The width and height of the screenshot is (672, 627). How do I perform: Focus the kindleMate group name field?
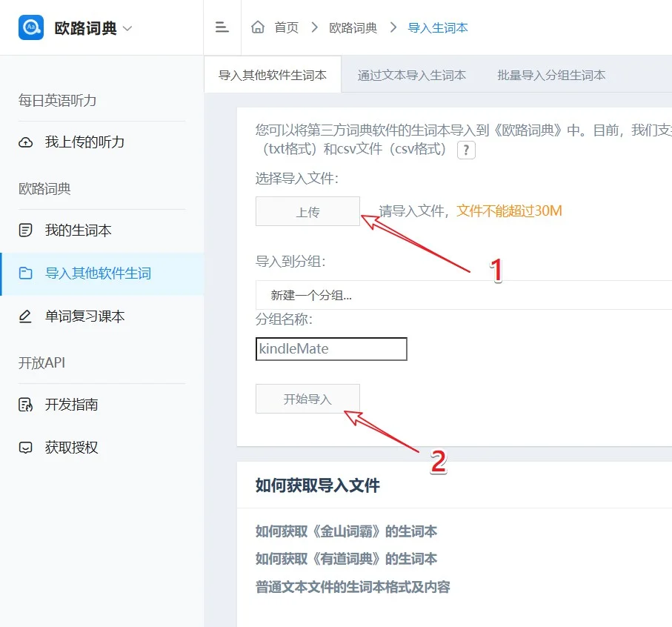tap(331, 349)
